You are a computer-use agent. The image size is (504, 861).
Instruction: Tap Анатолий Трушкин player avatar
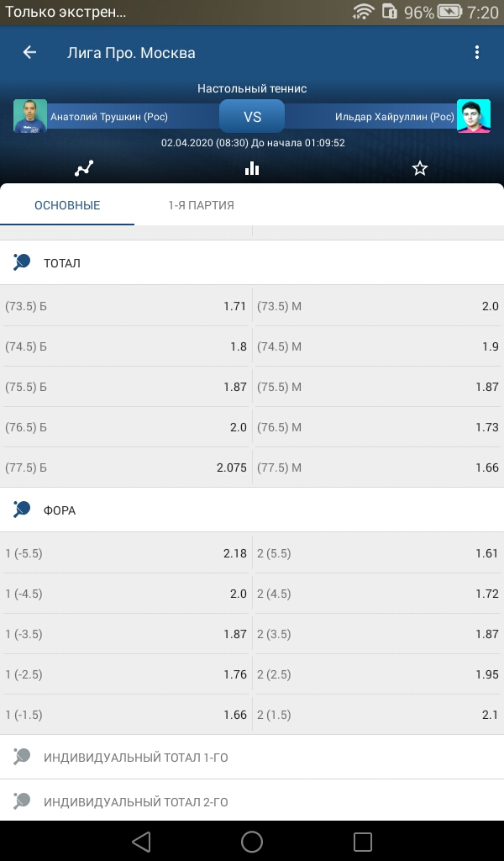coord(30,116)
